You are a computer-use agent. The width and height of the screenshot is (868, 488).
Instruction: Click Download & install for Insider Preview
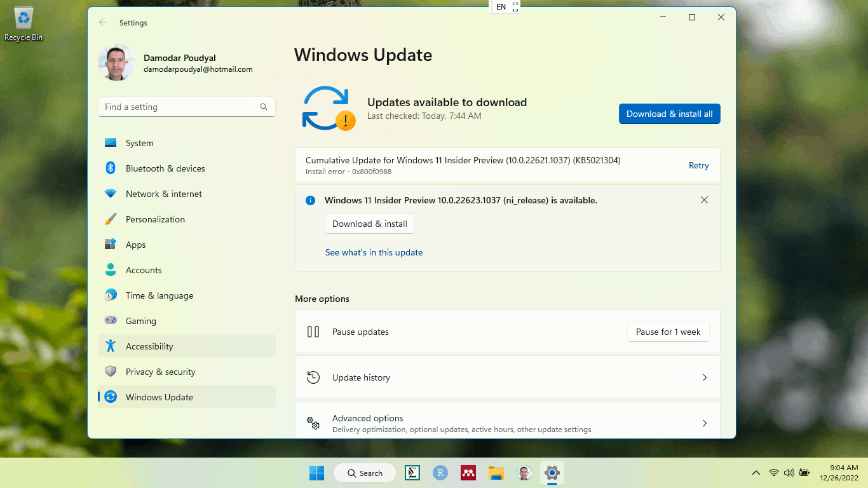pyautogui.click(x=370, y=224)
